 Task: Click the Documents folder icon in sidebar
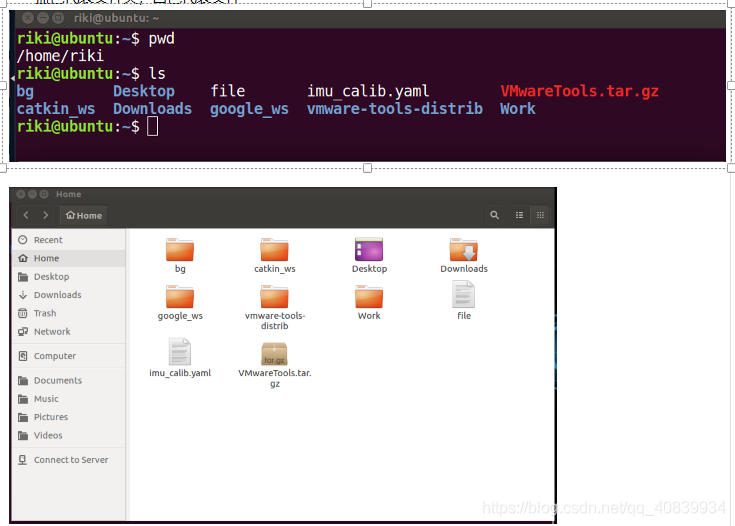[x=22, y=380]
